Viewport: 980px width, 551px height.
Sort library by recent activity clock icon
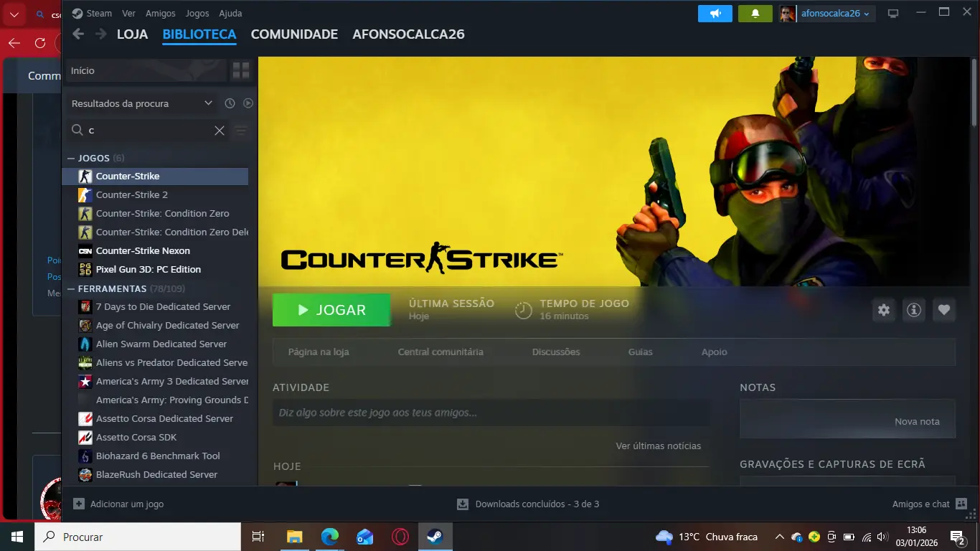tap(230, 103)
